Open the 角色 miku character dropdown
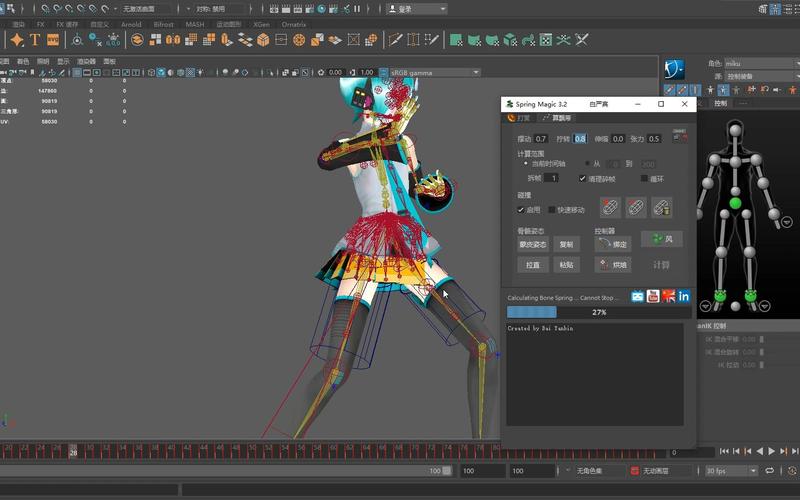800x500 pixels. (x=755, y=63)
